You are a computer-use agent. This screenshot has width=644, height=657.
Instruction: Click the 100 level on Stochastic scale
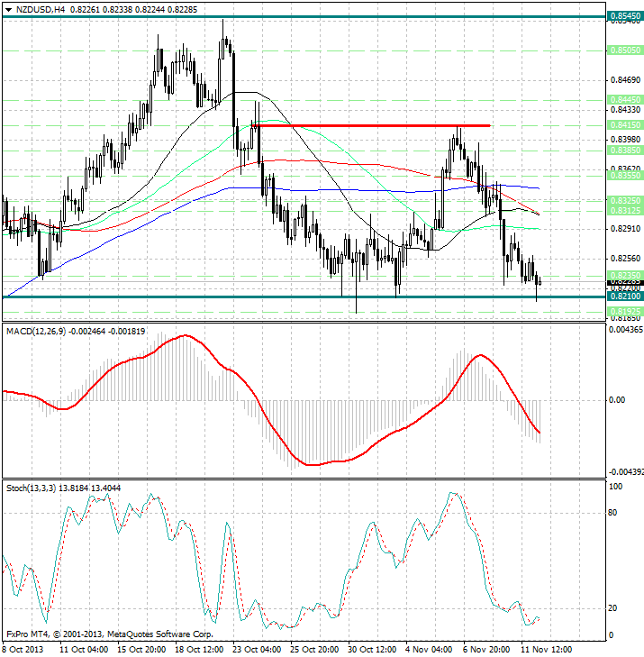[x=615, y=487]
